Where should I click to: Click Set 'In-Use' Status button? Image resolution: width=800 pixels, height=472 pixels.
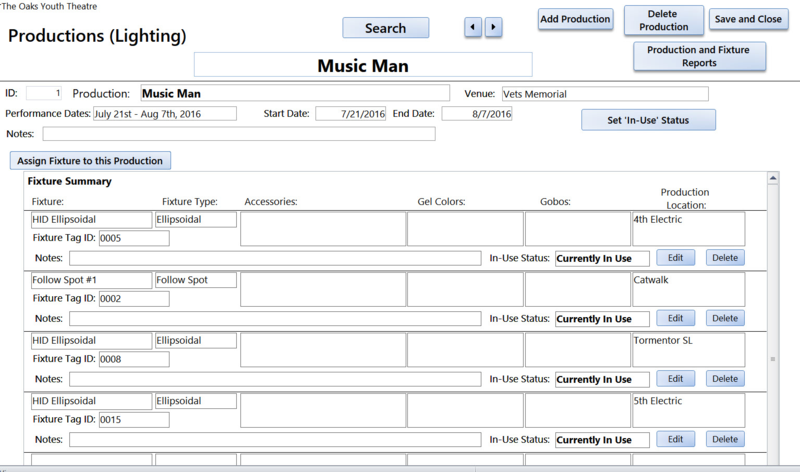[648, 120]
